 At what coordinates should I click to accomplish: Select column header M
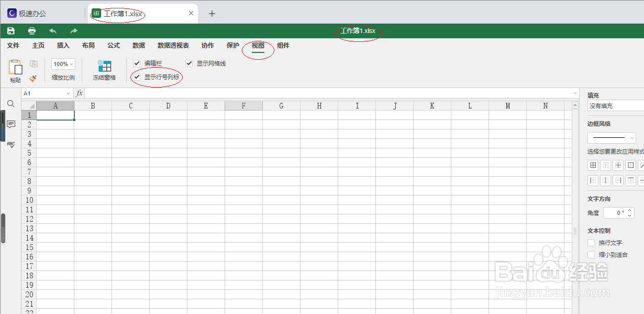click(507, 106)
